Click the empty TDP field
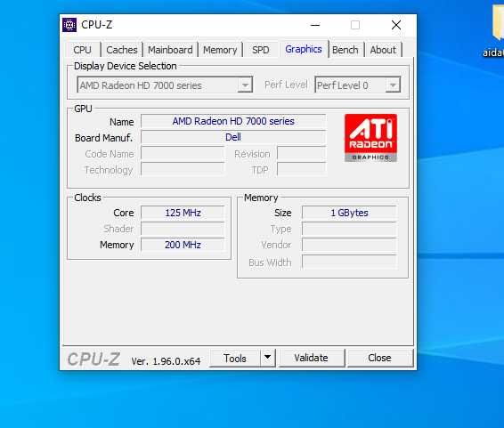Viewport: 504px width, 428px height. click(302, 169)
